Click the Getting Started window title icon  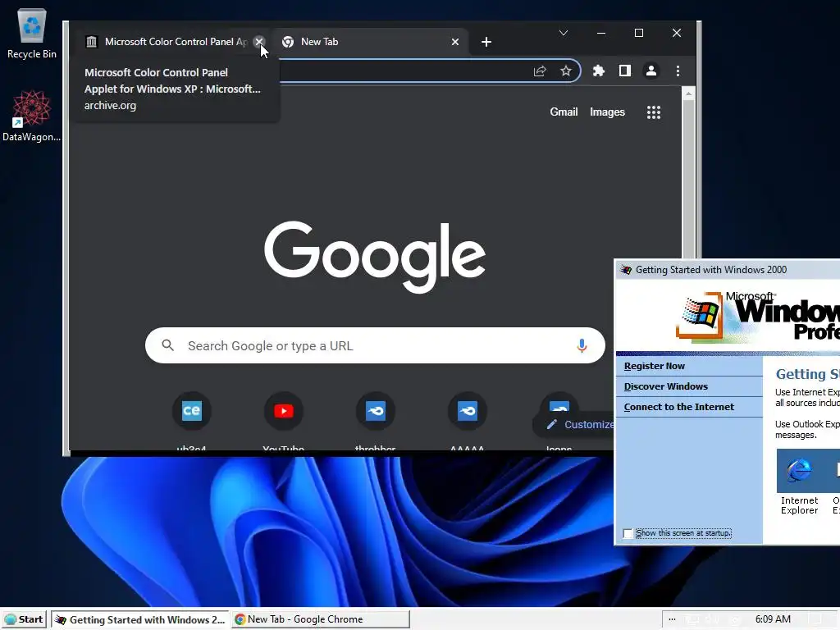pyautogui.click(x=626, y=269)
